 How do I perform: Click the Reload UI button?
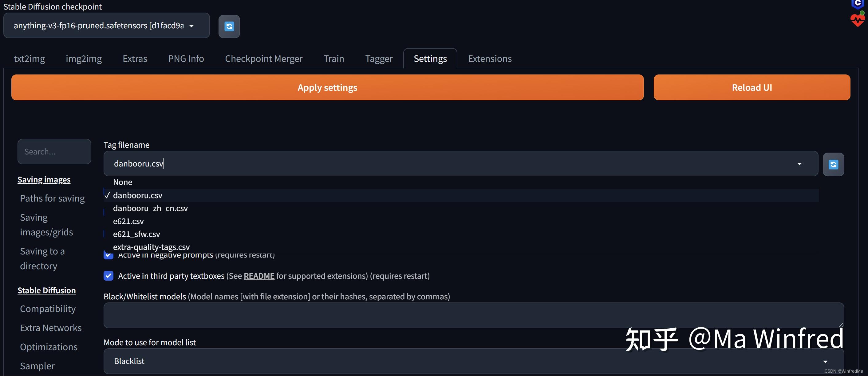tap(752, 88)
